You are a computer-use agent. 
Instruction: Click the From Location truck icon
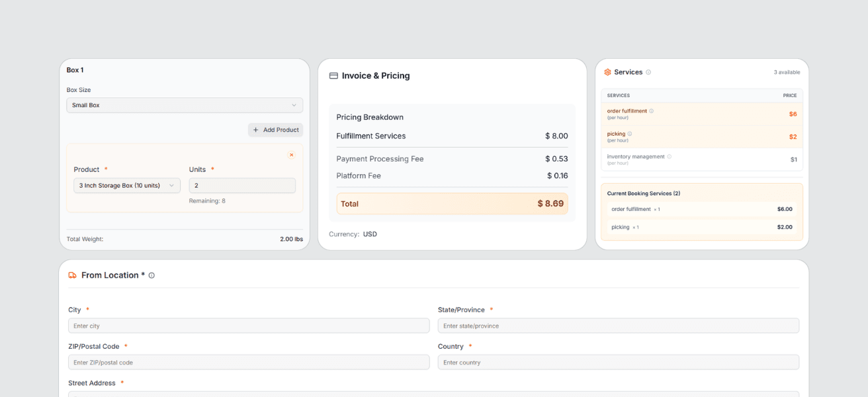point(72,275)
